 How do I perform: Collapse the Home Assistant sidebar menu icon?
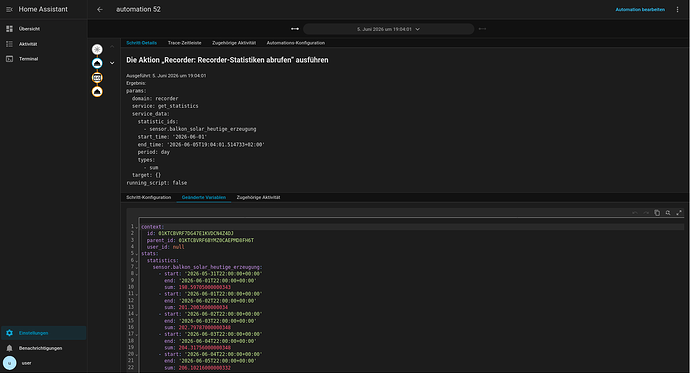tap(9, 9)
